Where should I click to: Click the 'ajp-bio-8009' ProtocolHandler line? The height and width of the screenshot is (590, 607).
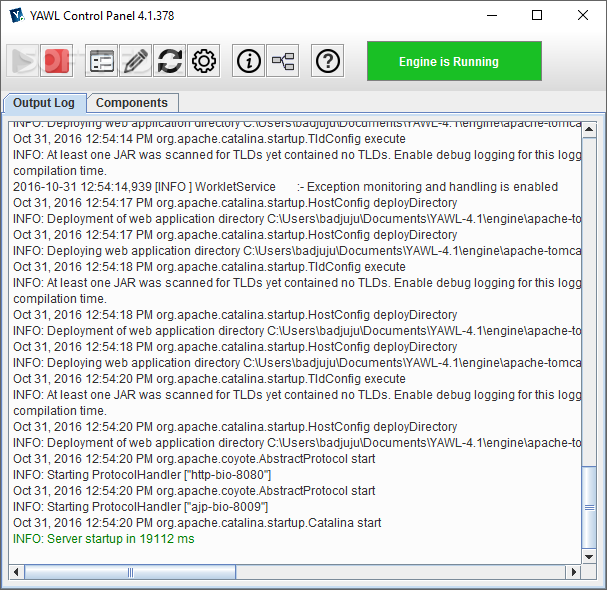pos(141,507)
